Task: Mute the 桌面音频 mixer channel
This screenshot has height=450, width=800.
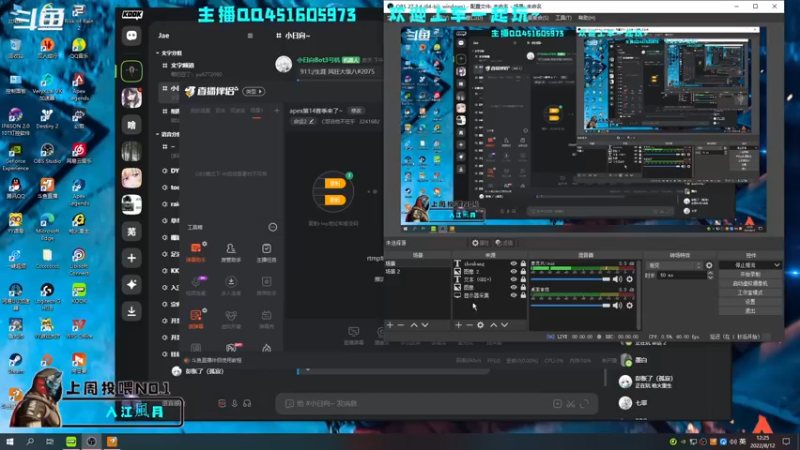Action: pos(617,305)
